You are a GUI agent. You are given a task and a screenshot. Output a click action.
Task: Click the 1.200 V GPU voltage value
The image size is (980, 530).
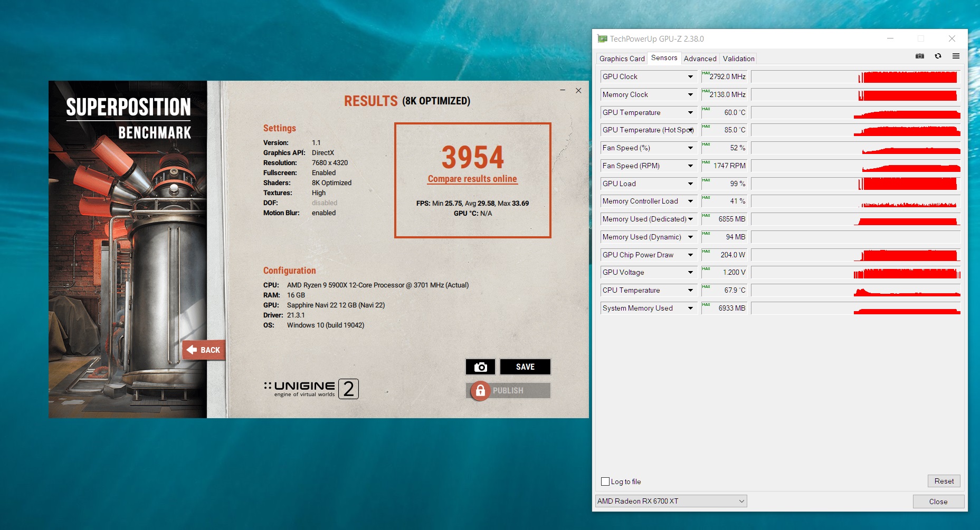pyautogui.click(x=734, y=272)
